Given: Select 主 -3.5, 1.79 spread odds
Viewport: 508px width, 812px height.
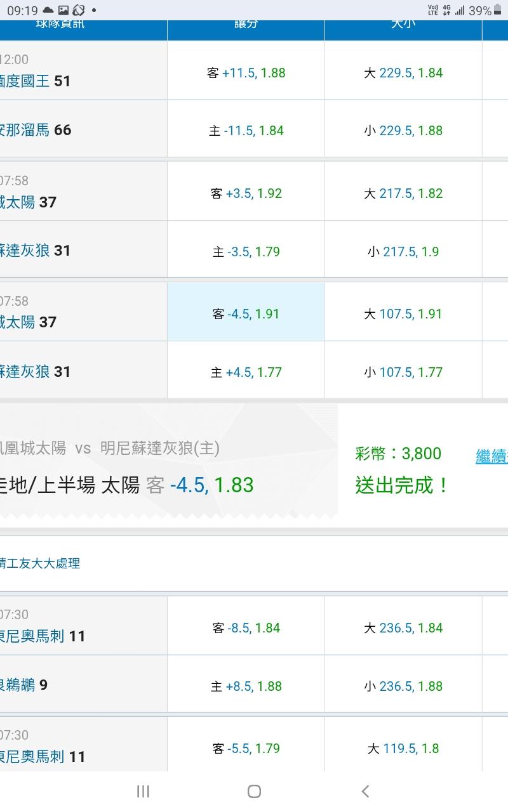Looking at the screenshot, I should click(246, 252).
